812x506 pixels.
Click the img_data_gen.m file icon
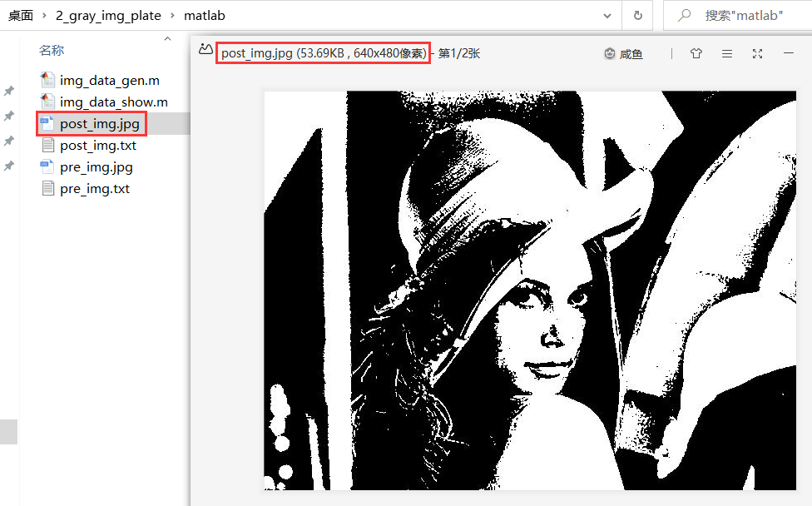click(x=47, y=81)
